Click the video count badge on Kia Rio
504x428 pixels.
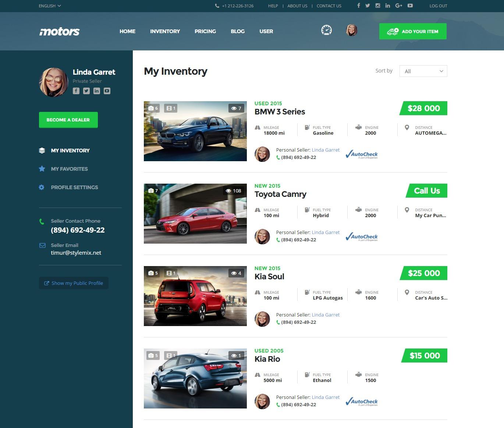(x=171, y=356)
